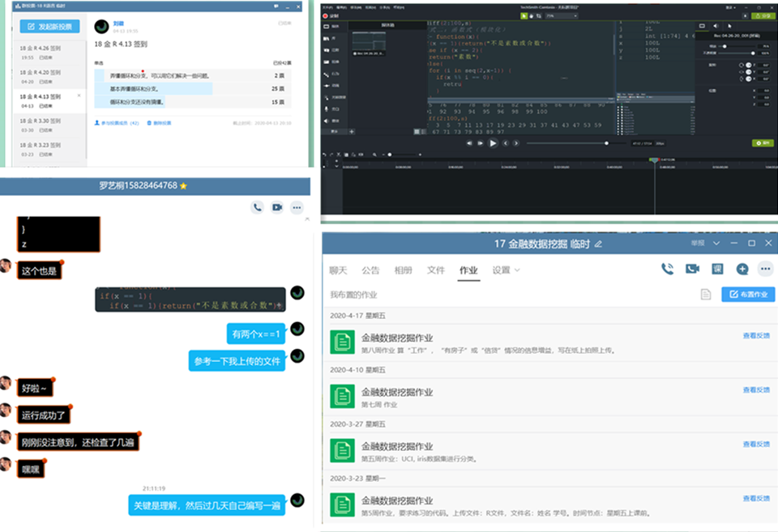The width and height of the screenshot is (778, 532).
Task: Switch to the 文件 tab
Action: (436, 270)
